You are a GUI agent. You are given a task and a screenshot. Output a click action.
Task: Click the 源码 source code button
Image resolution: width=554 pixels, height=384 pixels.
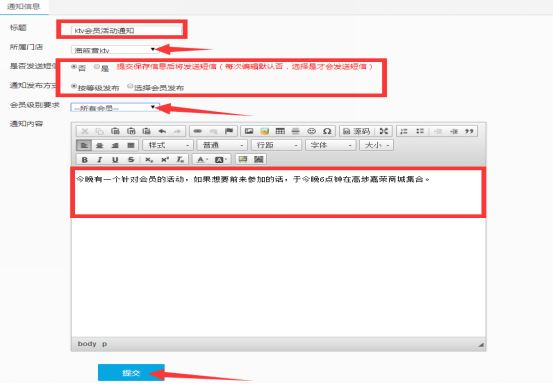(356, 131)
